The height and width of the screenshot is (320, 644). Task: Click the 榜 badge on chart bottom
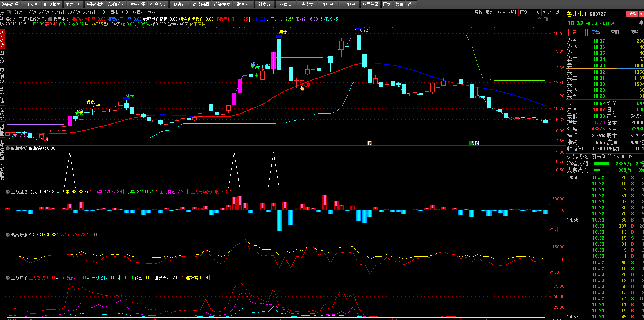click(369, 143)
